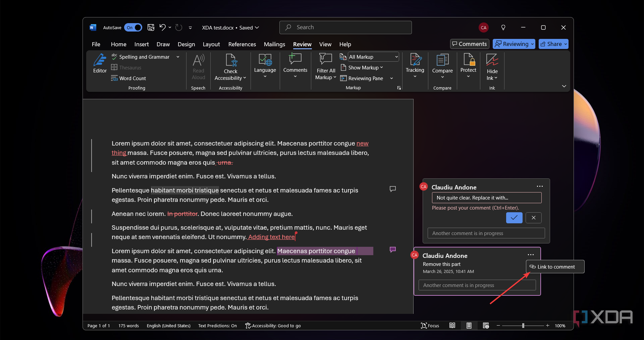Viewport: 644px width, 340px height.
Task: Switch to the References tab
Action: pos(242,44)
